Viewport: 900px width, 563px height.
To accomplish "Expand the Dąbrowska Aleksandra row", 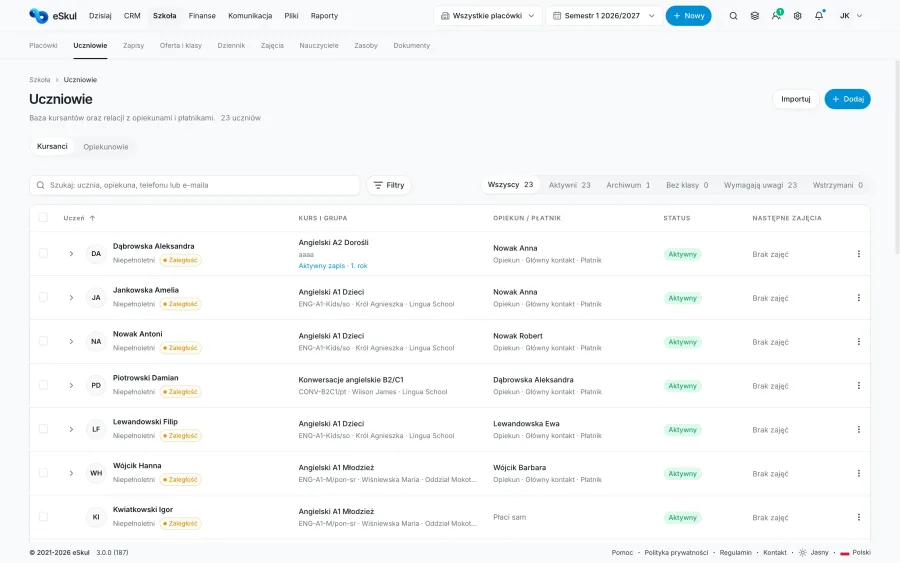I will point(71,254).
